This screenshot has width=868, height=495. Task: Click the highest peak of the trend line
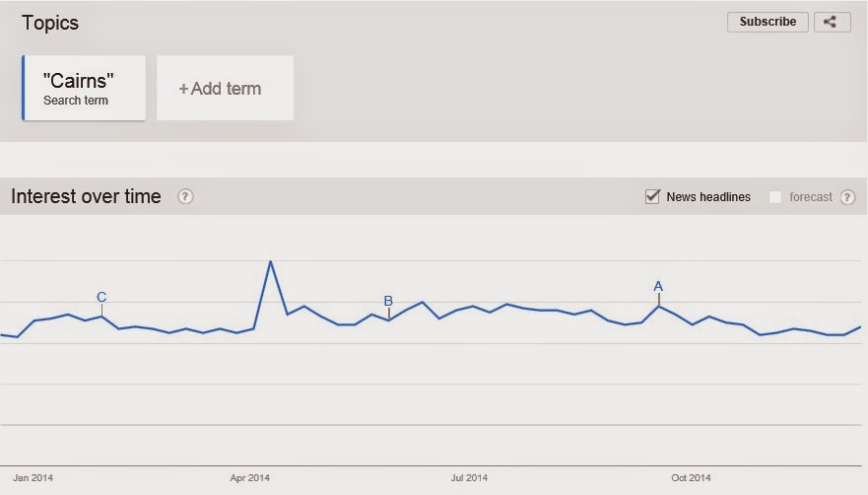pos(271,261)
